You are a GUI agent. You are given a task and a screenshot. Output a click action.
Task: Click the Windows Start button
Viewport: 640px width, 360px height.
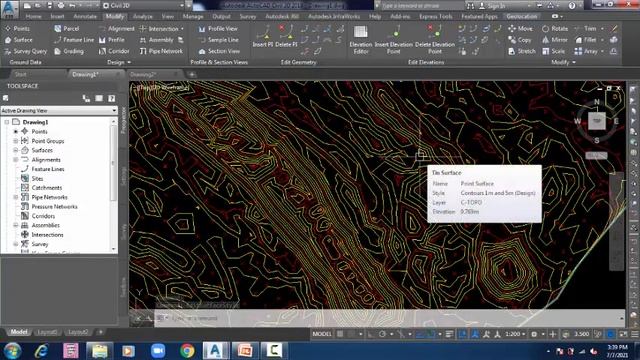pos(12,351)
